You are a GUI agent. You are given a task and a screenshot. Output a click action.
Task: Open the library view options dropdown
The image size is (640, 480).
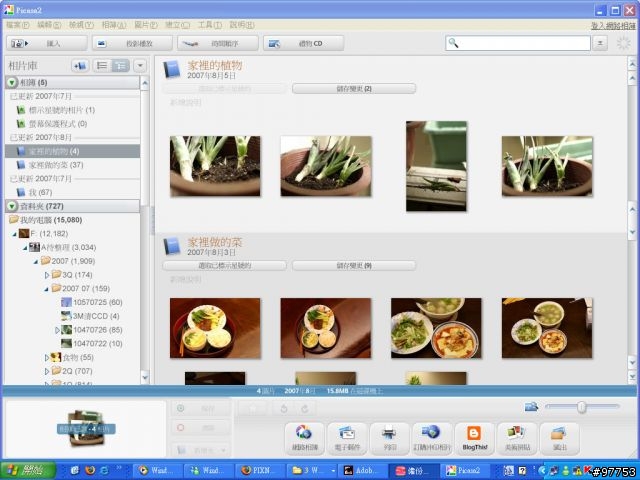pos(140,66)
